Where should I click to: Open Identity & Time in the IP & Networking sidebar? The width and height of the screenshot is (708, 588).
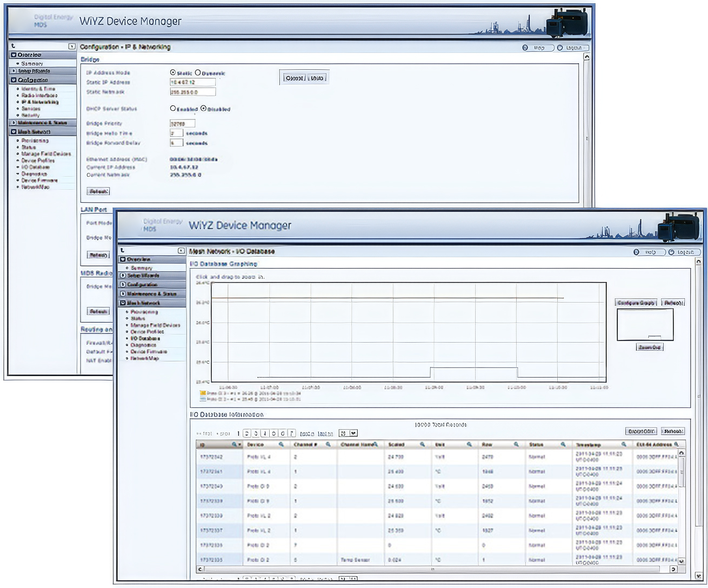point(38,89)
